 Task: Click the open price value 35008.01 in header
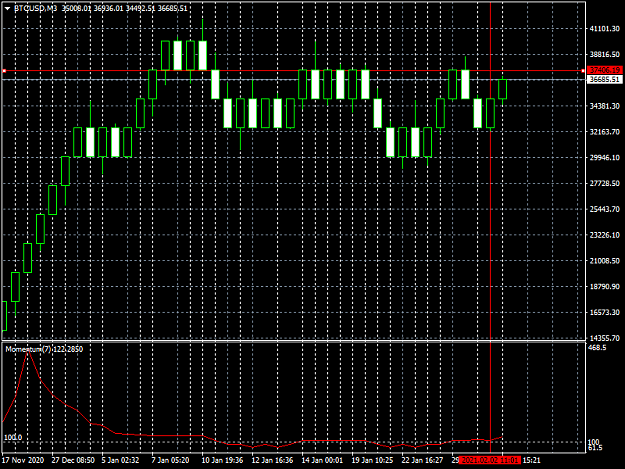tap(76, 8)
